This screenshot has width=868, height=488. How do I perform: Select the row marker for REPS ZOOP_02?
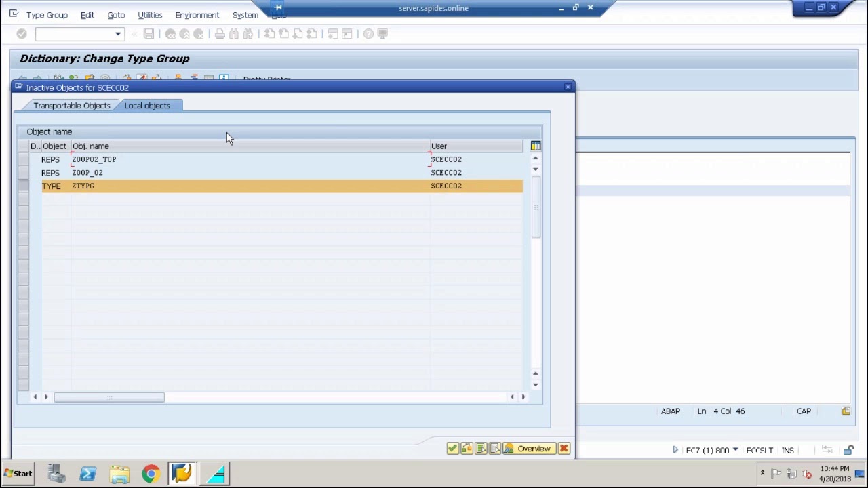[24, 173]
